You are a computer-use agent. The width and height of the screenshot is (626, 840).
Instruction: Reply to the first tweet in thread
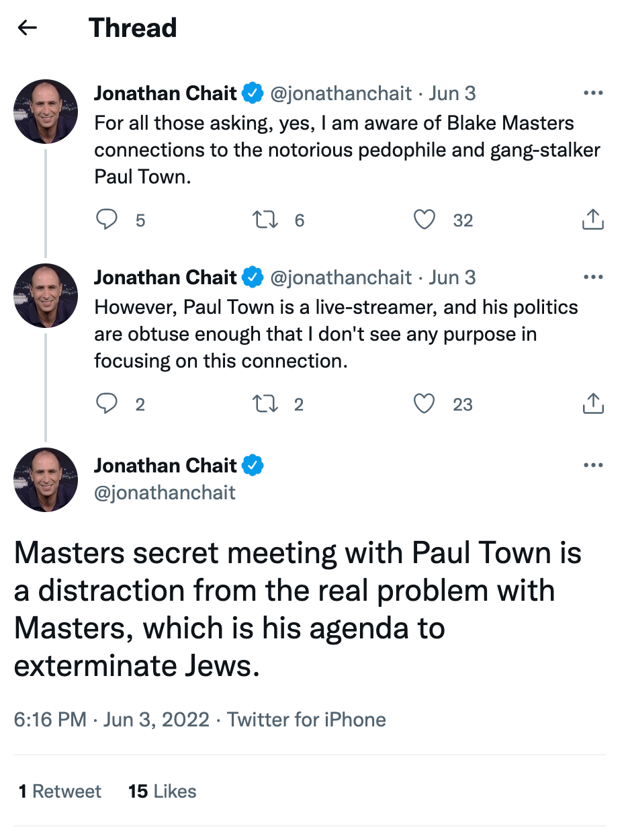pos(107,220)
